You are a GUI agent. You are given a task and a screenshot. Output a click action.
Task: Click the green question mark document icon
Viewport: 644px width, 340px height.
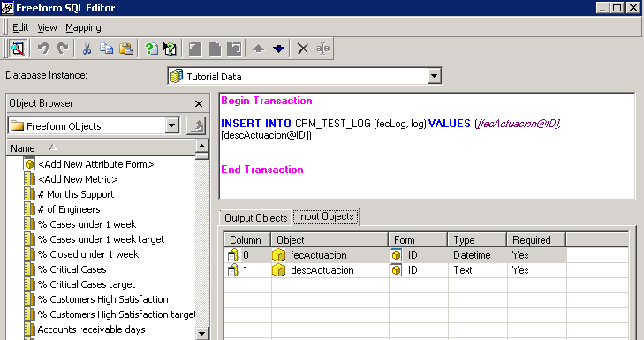(152, 49)
